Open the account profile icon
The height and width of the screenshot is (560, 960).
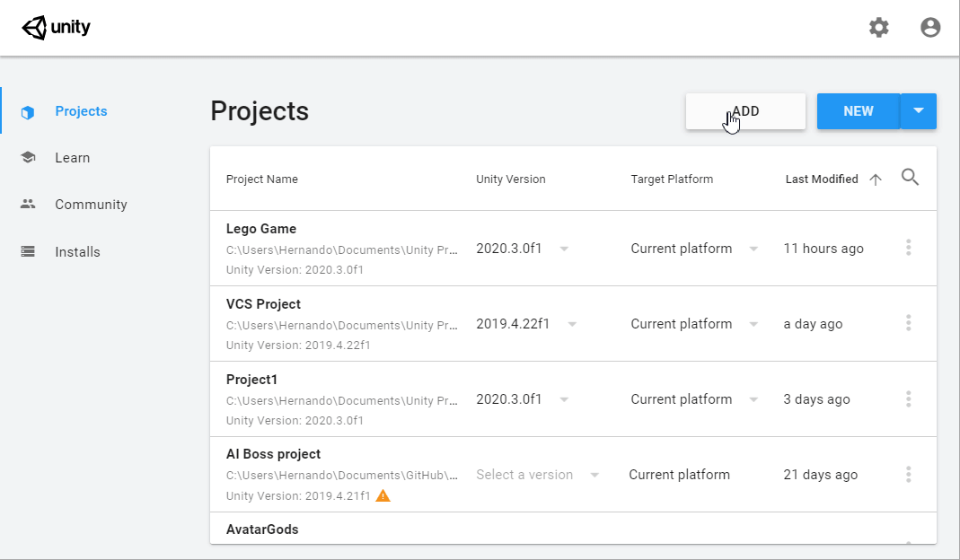(930, 28)
